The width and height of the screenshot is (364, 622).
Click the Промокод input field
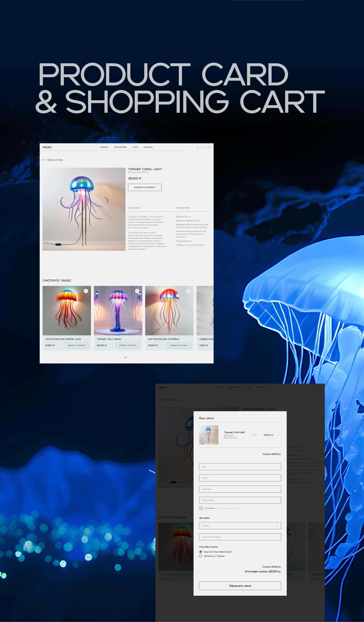click(240, 500)
